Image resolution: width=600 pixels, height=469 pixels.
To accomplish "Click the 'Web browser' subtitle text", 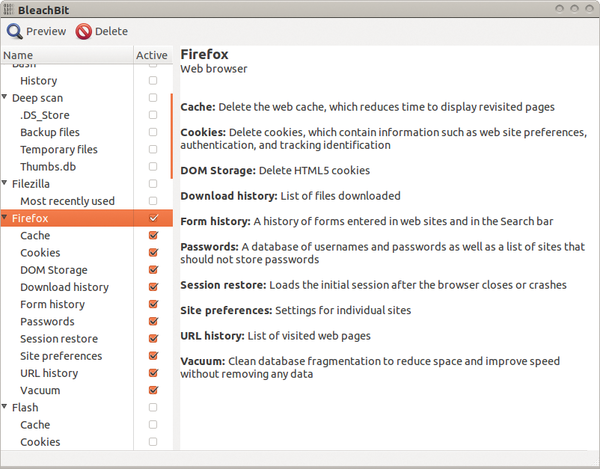I will point(214,69).
